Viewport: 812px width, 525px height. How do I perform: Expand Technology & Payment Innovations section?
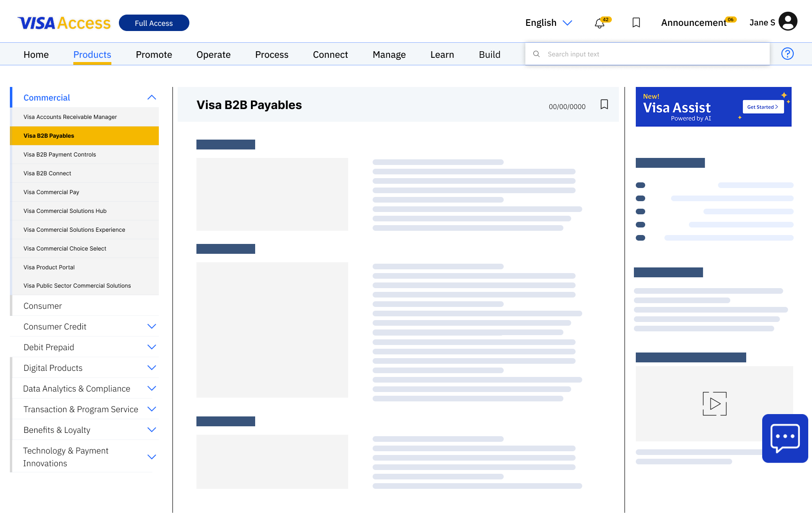coord(152,457)
